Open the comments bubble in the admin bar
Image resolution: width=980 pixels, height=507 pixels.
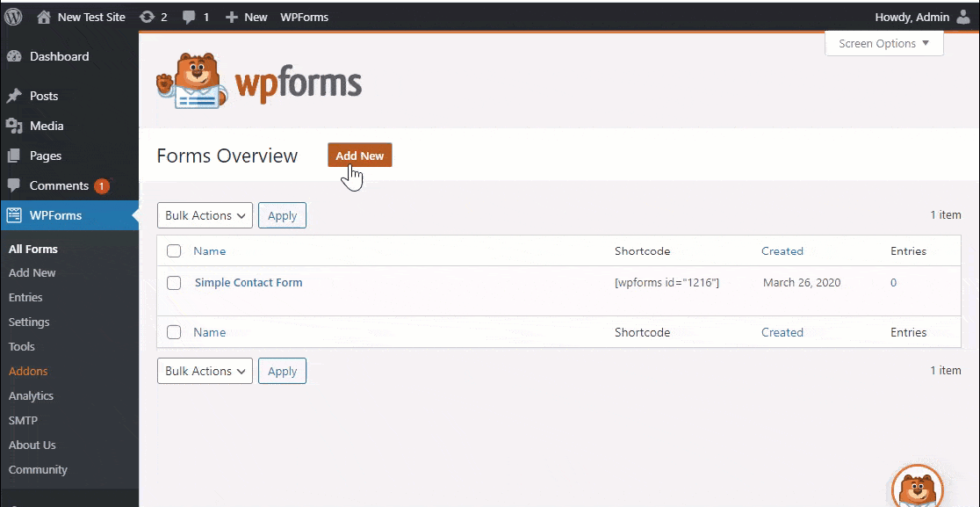tap(194, 16)
